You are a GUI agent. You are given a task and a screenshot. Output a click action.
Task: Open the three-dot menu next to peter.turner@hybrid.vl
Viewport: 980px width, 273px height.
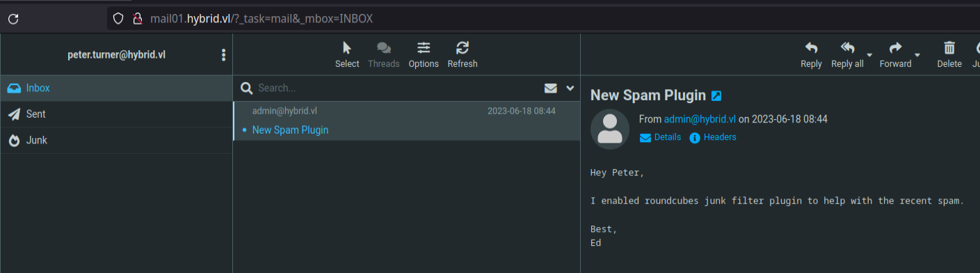click(x=223, y=55)
